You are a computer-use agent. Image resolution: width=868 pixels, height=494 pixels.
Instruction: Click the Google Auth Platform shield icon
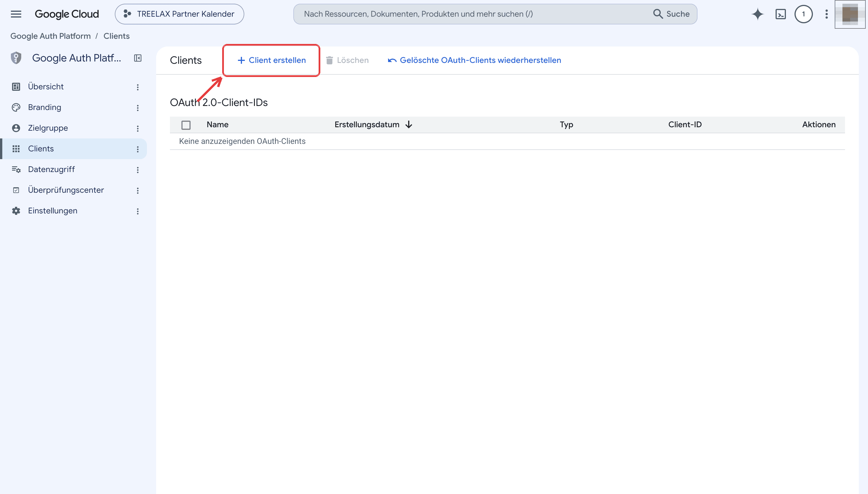click(x=16, y=58)
